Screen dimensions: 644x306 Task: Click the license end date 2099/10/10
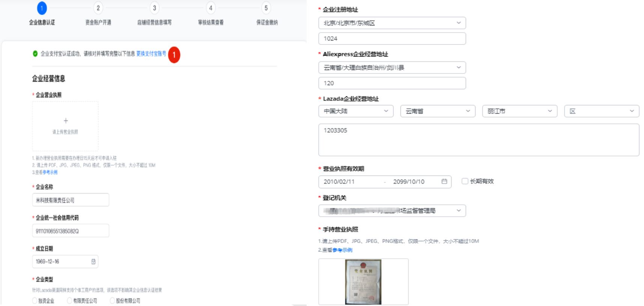409,181
